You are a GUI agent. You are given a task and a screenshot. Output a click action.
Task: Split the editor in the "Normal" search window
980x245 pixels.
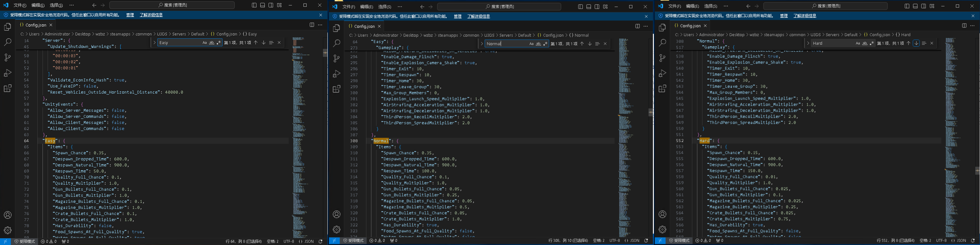(637, 26)
